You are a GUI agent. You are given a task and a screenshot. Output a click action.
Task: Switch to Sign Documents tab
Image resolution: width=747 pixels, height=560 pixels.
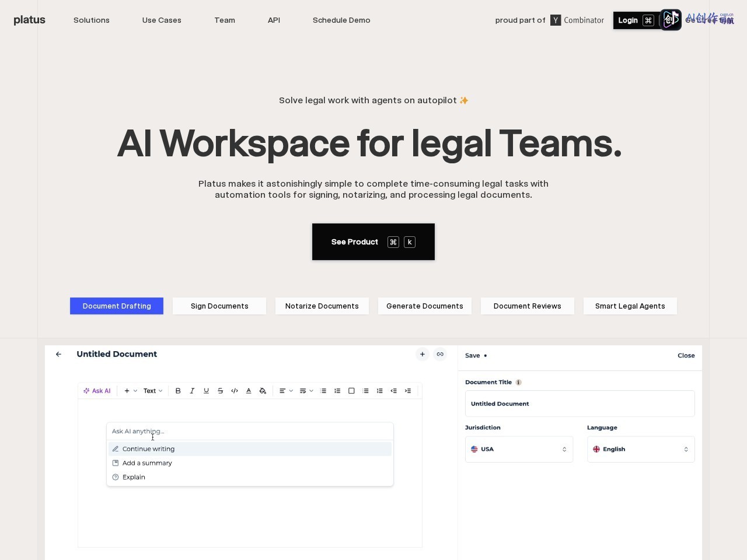click(x=219, y=306)
